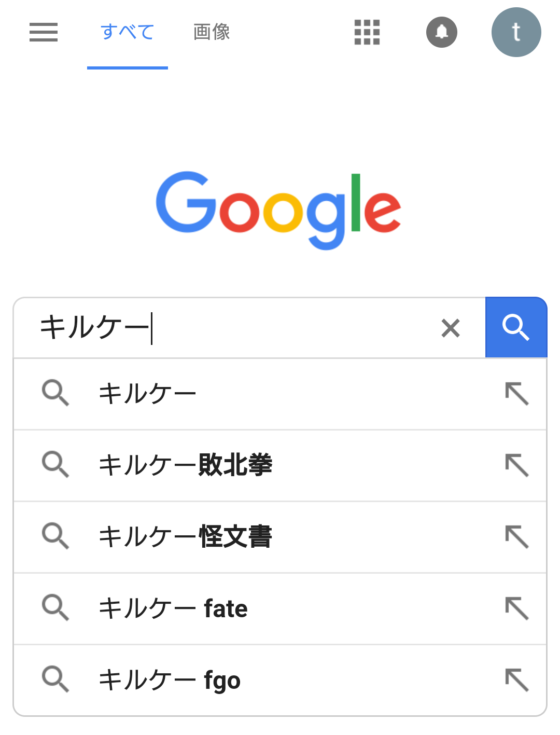Click the Google logo
The width and height of the screenshot is (560, 735).
click(279, 209)
